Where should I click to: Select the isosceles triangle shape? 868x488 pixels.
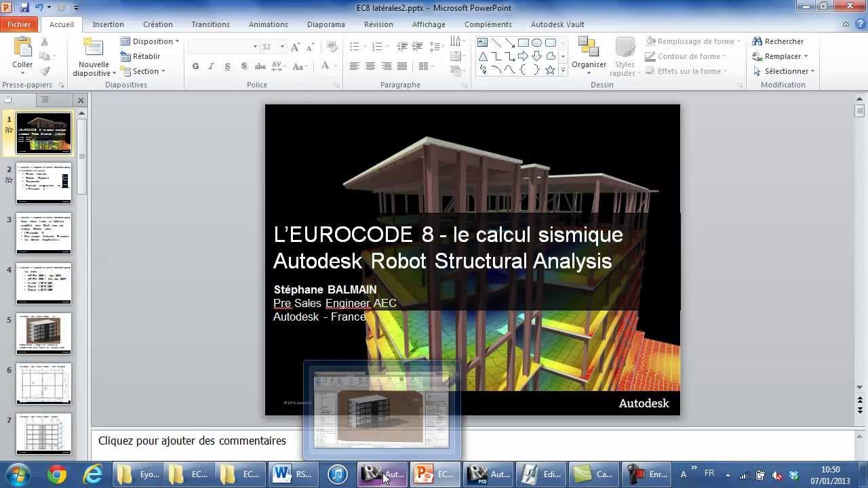pyautogui.click(x=483, y=56)
